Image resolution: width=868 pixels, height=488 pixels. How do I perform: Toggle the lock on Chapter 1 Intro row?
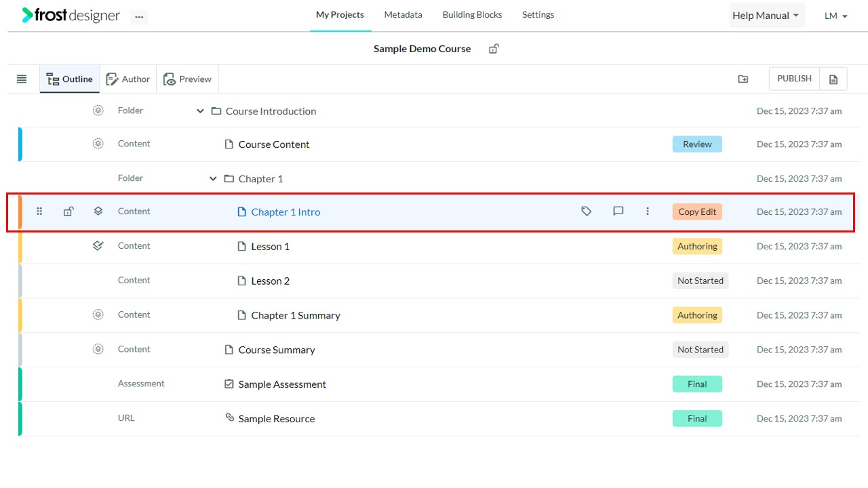click(68, 211)
